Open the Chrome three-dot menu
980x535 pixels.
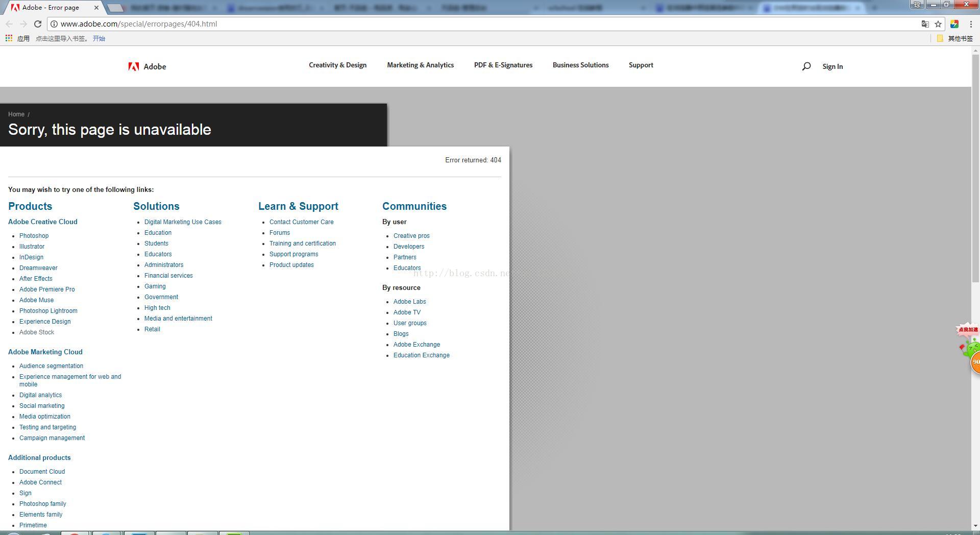click(x=971, y=24)
